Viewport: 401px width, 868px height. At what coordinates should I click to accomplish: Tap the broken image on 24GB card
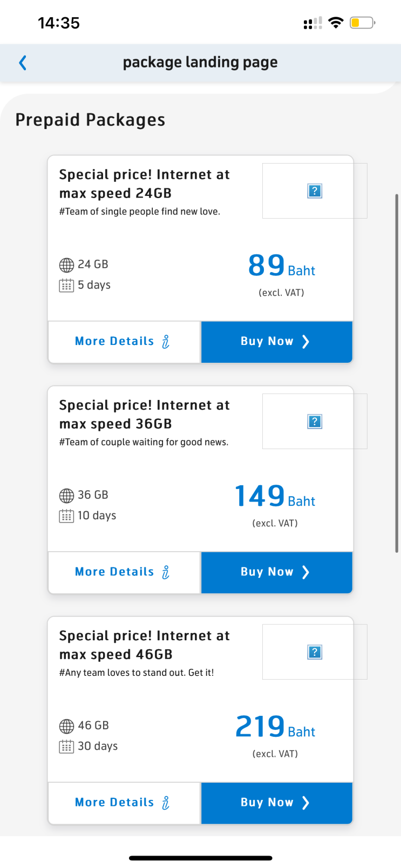tap(315, 191)
